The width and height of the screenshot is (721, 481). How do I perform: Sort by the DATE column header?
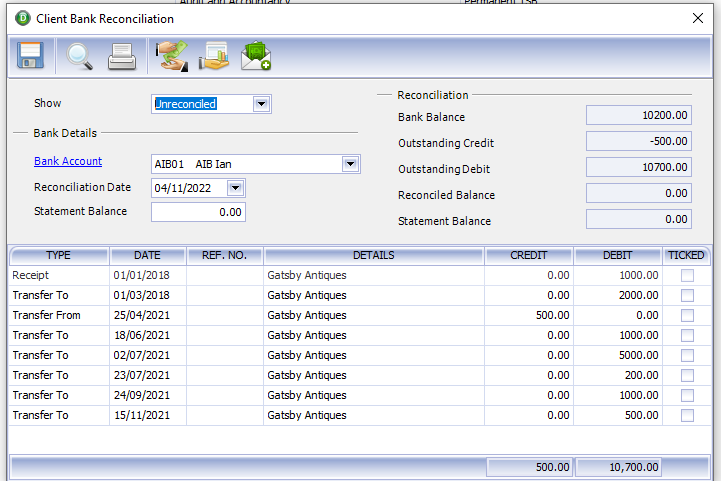(148, 256)
